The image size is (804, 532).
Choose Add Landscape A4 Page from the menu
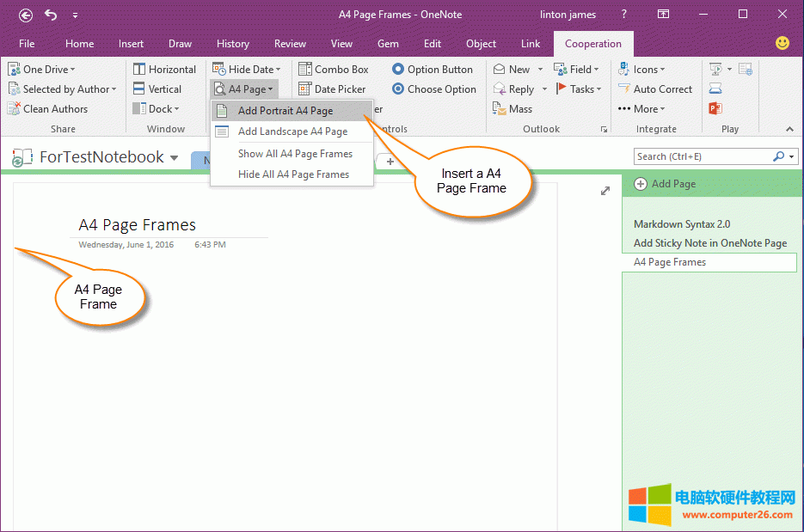pyautogui.click(x=292, y=131)
